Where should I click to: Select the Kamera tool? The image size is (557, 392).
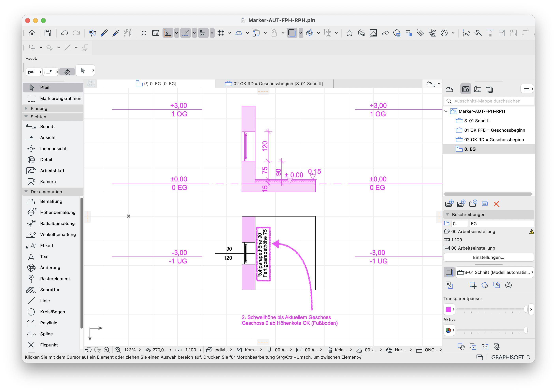pos(53,182)
